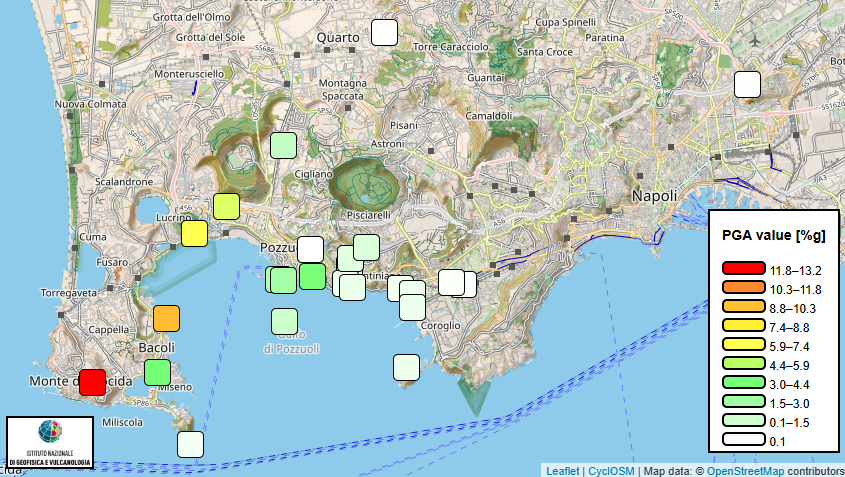Click the green marker near Miseno
The height and width of the screenshot is (477, 845).
click(157, 372)
